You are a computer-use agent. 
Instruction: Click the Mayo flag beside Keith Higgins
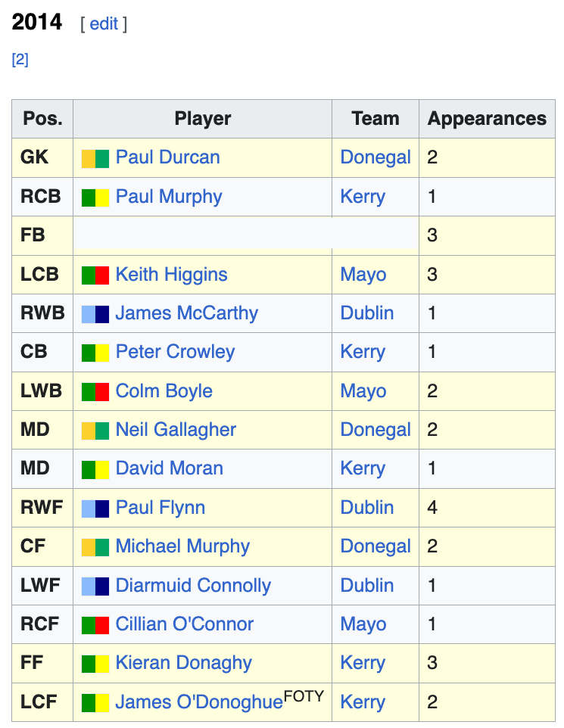point(95,275)
